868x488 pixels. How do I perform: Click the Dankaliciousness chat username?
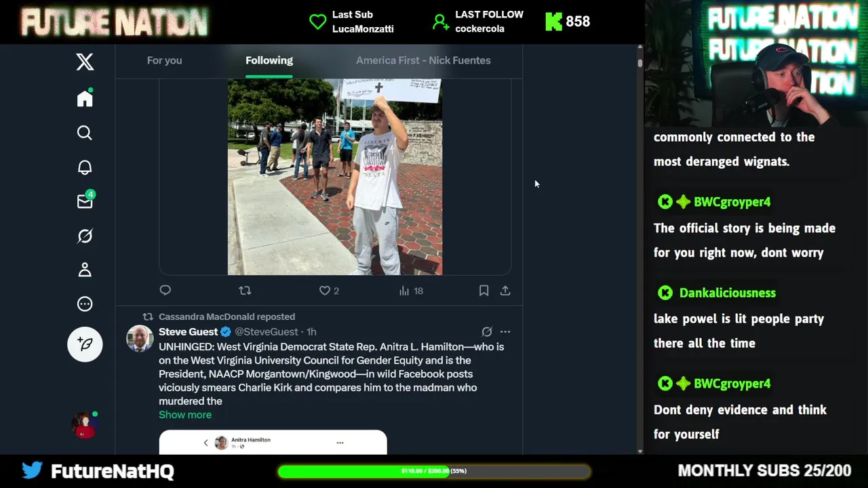tap(728, 293)
